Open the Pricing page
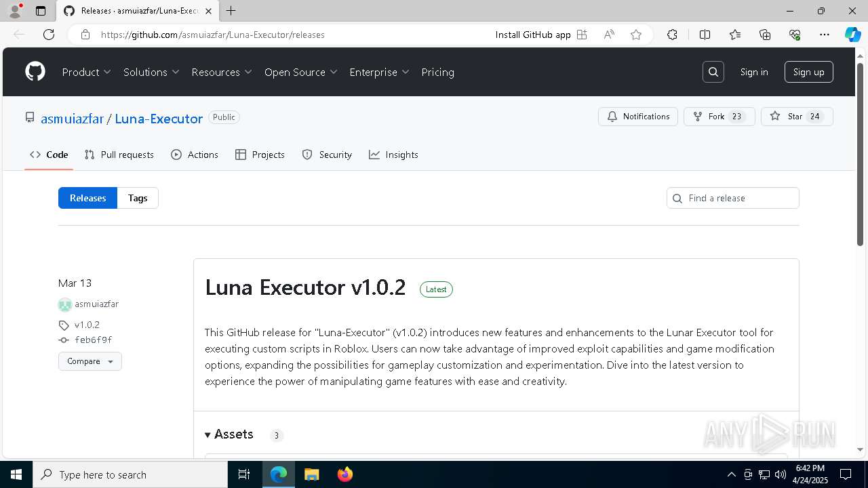The width and height of the screenshot is (868, 488). [x=438, y=72]
